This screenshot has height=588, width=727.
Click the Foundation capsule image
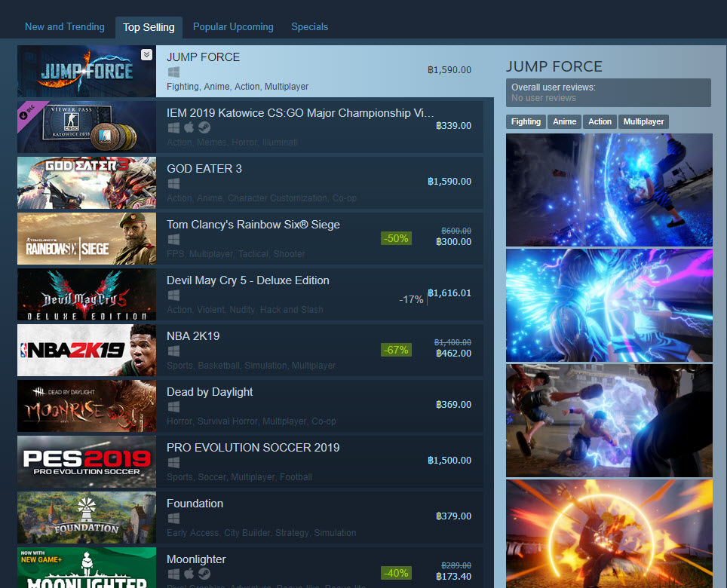[87, 518]
